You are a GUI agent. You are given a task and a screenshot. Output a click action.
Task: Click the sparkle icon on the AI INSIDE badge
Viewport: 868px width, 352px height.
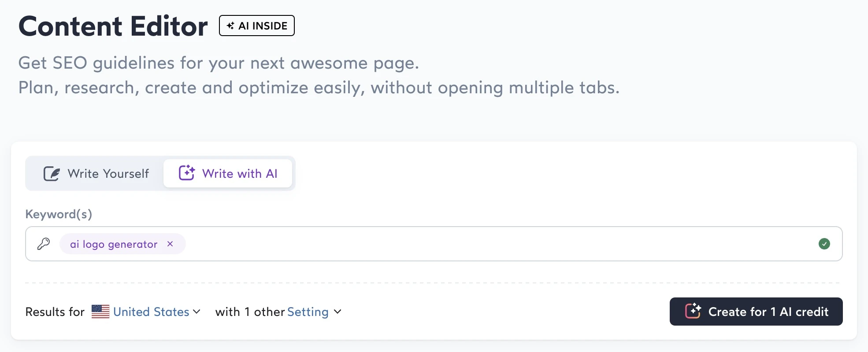(x=230, y=26)
